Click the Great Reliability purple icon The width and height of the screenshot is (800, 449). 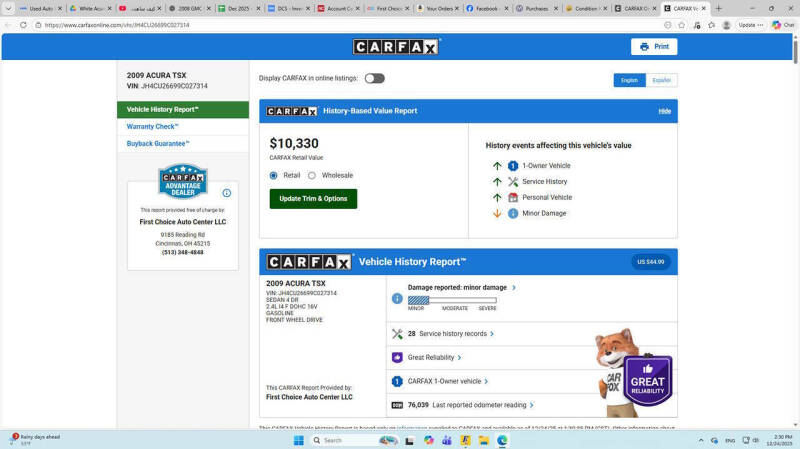point(397,357)
